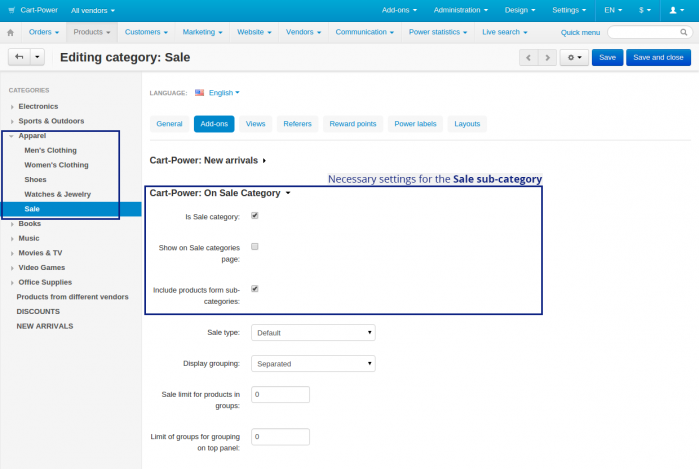Open the Design menu

[520, 10]
